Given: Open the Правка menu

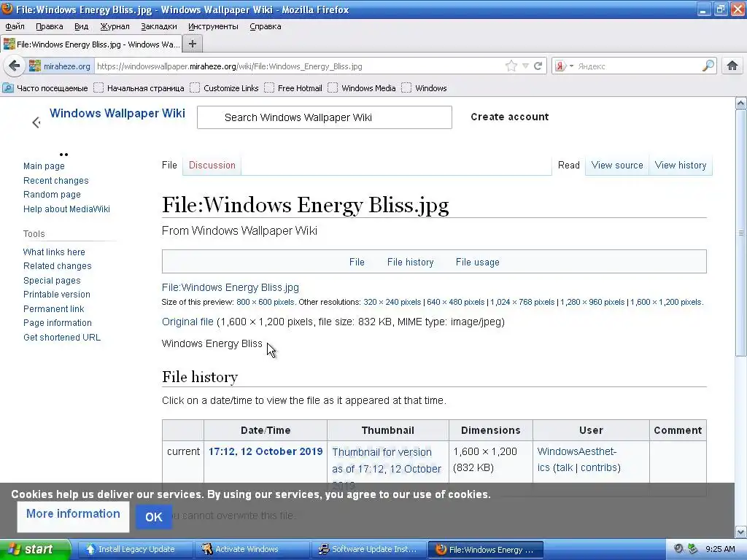Looking at the screenshot, I should pos(49,26).
